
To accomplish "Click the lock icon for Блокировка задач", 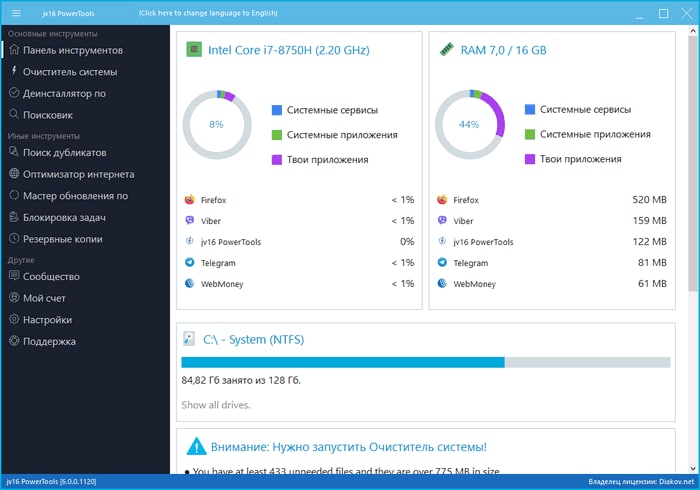I will (x=14, y=217).
